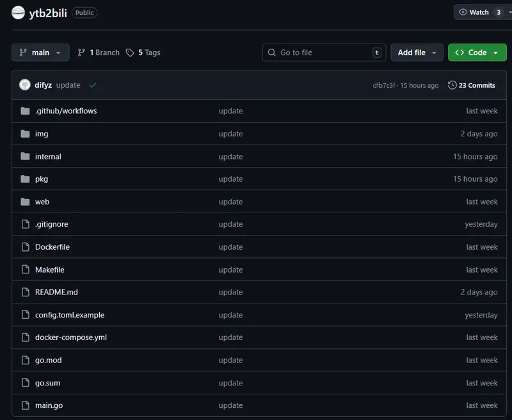
Task: Click the Dockerfile file icon
Action: [25, 247]
